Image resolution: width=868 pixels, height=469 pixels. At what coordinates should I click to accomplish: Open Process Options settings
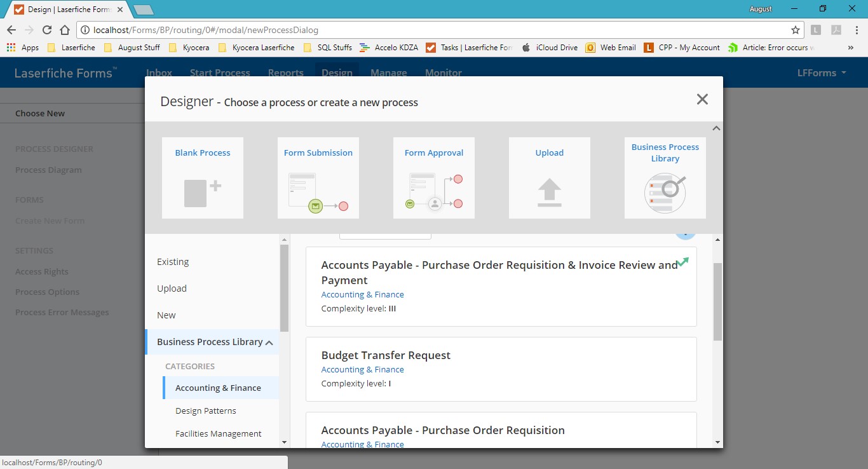[x=48, y=292]
